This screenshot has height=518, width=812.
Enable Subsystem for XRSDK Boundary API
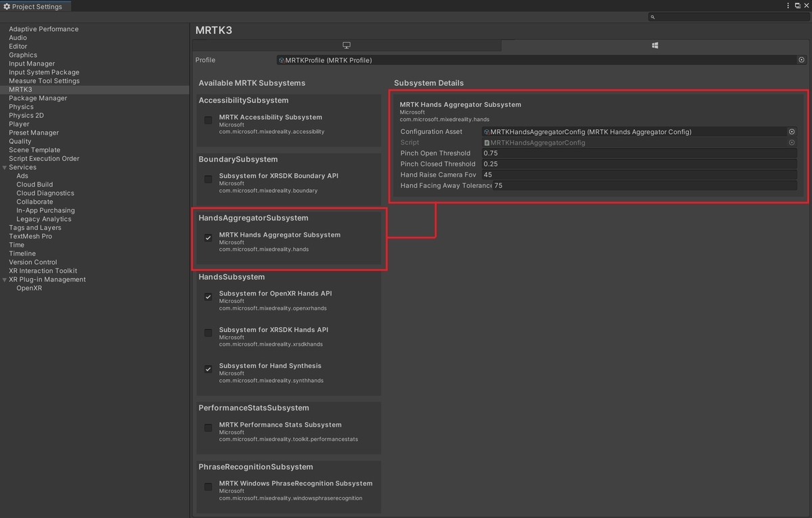click(x=208, y=179)
